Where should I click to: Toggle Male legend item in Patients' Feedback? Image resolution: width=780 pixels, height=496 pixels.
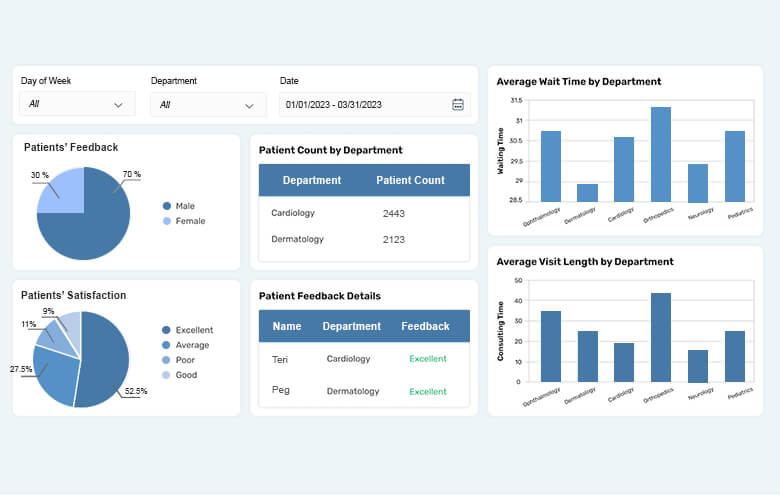click(x=184, y=206)
